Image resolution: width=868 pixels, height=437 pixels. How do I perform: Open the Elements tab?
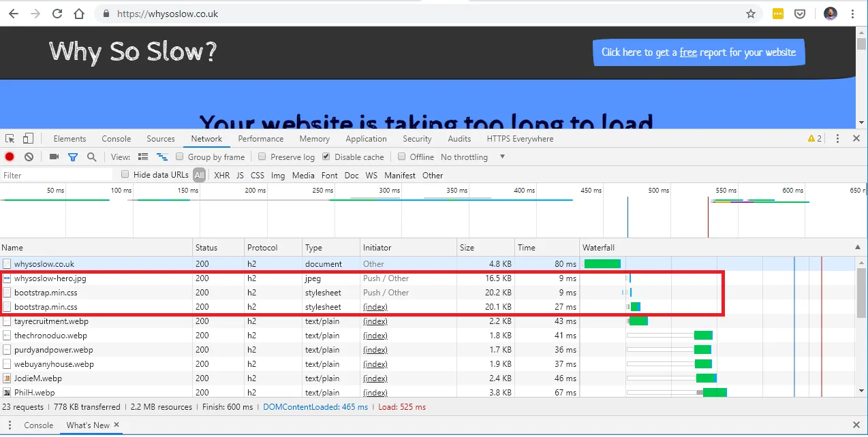(69, 139)
